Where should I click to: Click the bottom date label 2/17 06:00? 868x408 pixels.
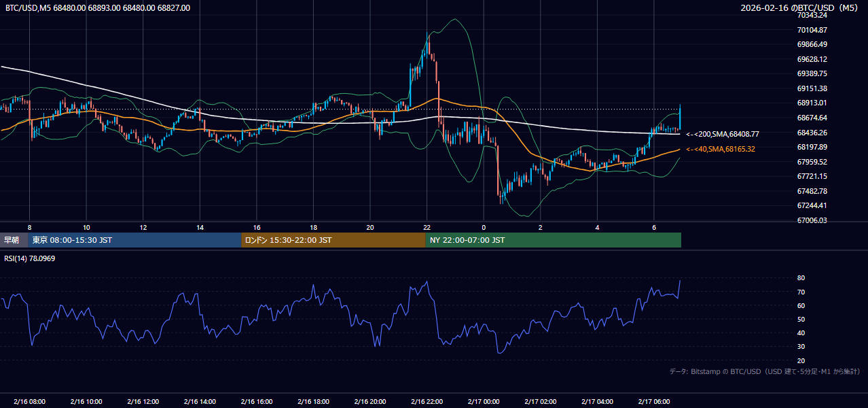[x=654, y=401]
